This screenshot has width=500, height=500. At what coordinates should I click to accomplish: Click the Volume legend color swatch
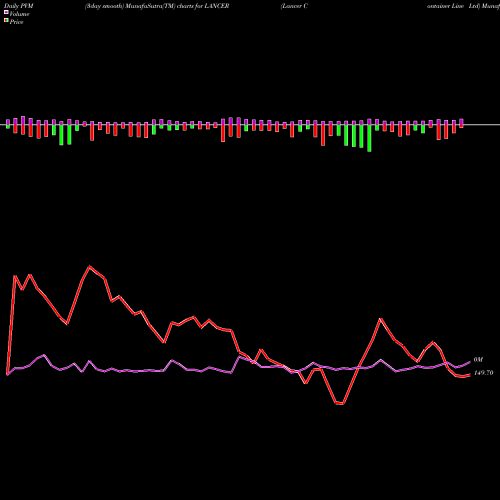[x=6, y=13]
